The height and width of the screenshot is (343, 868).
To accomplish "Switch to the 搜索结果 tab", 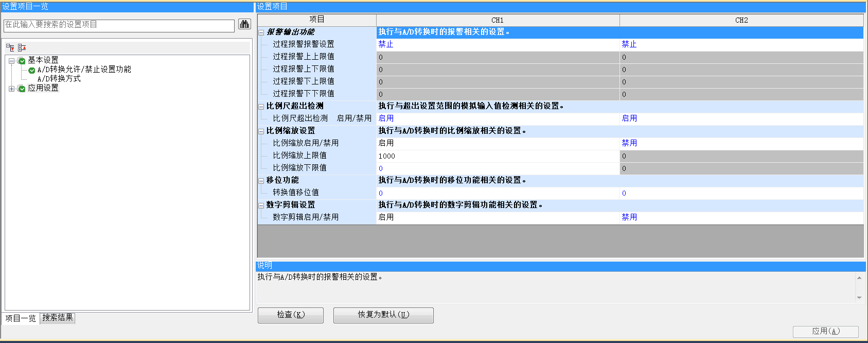I will click(x=58, y=318).
